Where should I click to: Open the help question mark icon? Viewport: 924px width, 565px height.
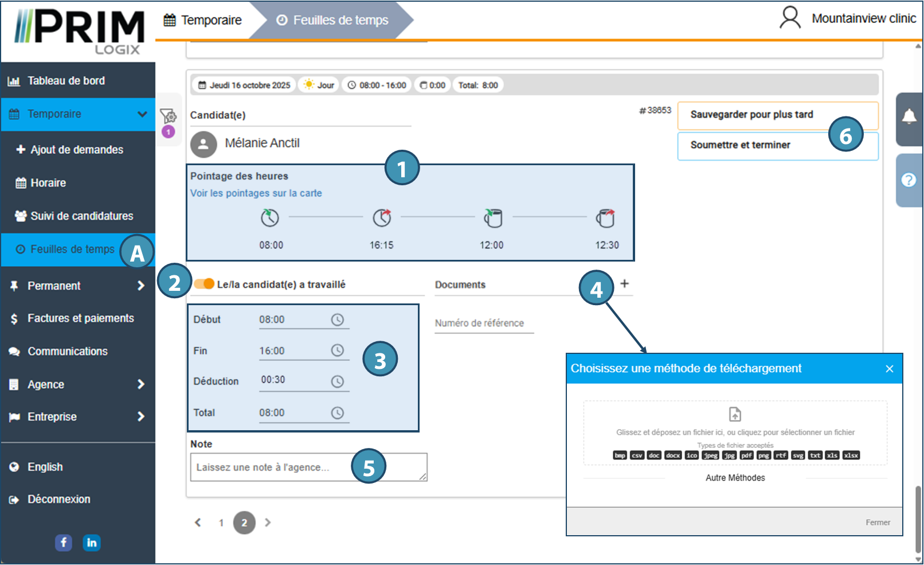pyautogui.click(x=909, y=180)
